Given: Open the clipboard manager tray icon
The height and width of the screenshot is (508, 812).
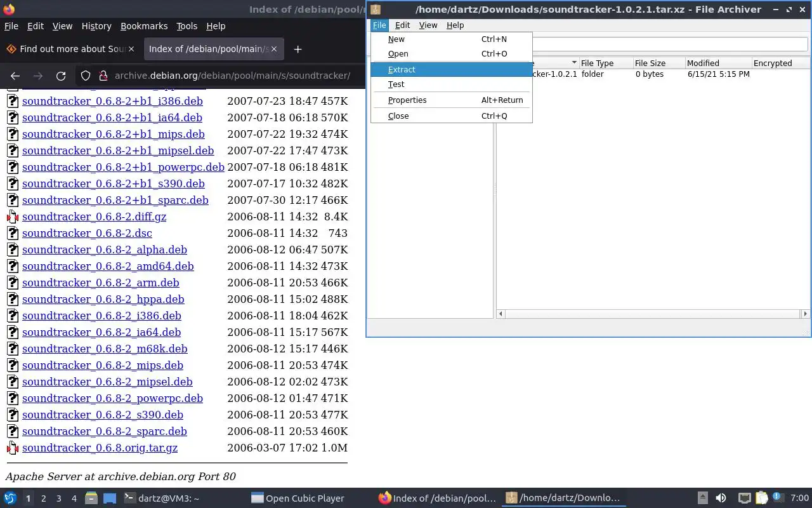Looking at the screenshot, I should (x=761, y=498).
